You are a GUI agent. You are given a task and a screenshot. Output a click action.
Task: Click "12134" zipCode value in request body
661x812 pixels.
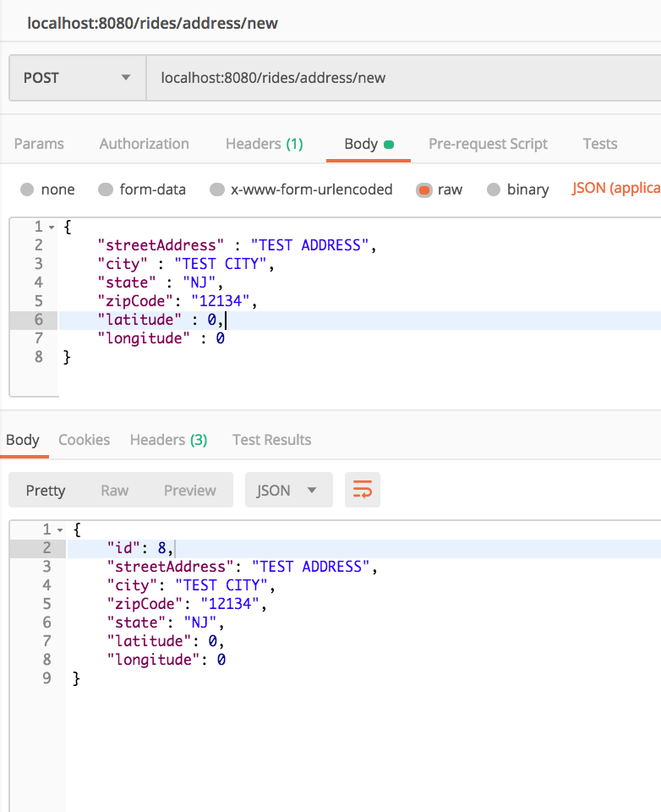click(221, 301)
